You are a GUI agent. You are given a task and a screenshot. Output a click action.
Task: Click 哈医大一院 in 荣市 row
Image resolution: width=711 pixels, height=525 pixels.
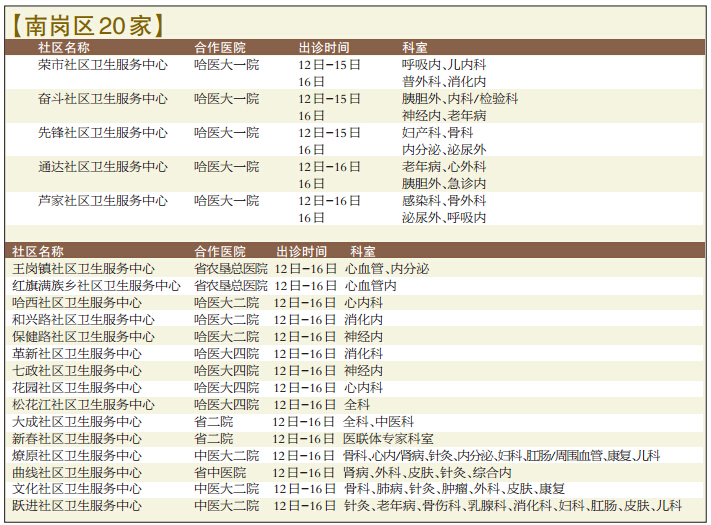click(x=227, y=65)
